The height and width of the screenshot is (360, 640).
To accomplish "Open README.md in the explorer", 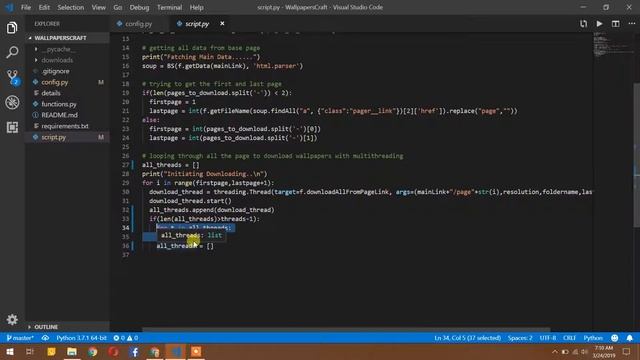I will tap(67, 115).
